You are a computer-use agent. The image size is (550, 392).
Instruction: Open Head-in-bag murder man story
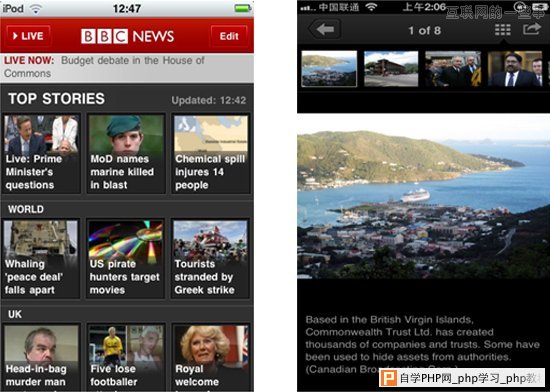[41, 358]
